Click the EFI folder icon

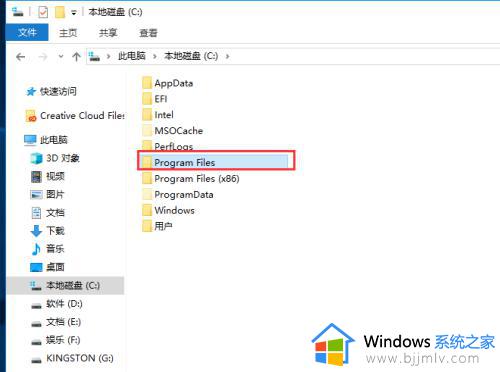point(147,99)
